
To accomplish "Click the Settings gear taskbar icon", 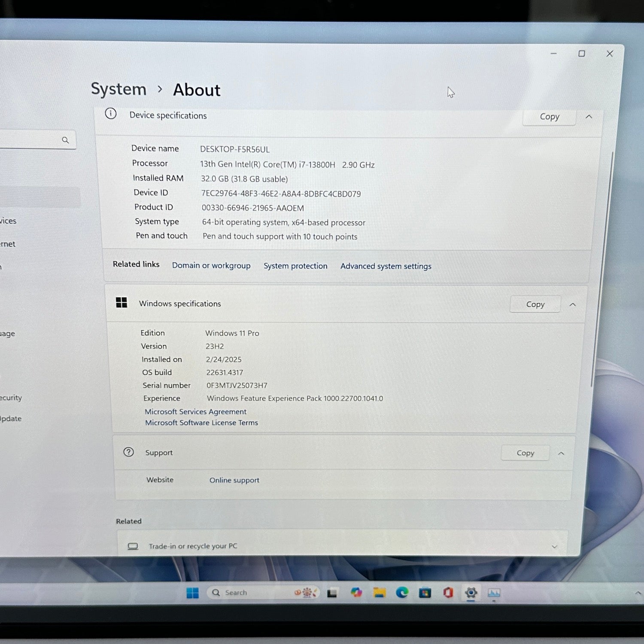I will [x=471, y=593].
